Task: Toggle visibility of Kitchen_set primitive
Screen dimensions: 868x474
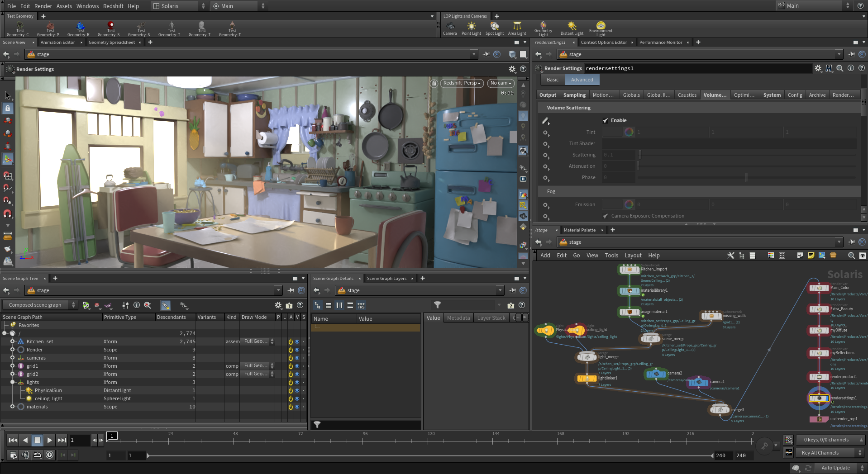Action: pos(297,342)
